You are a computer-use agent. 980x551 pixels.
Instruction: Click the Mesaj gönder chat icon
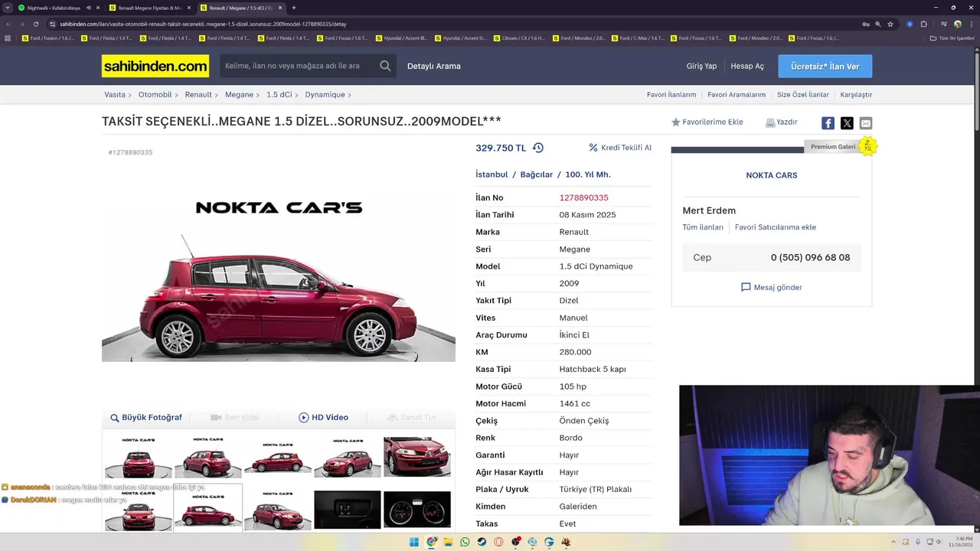746,287
